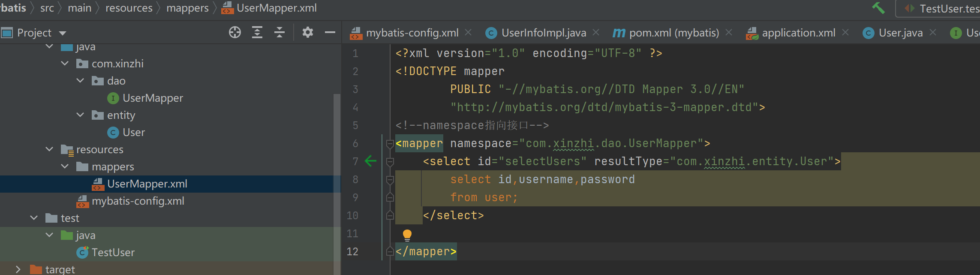Screen dimensions: 980x275
Task: Click the Expand All icon in Project panel
Action: point(257,33)
